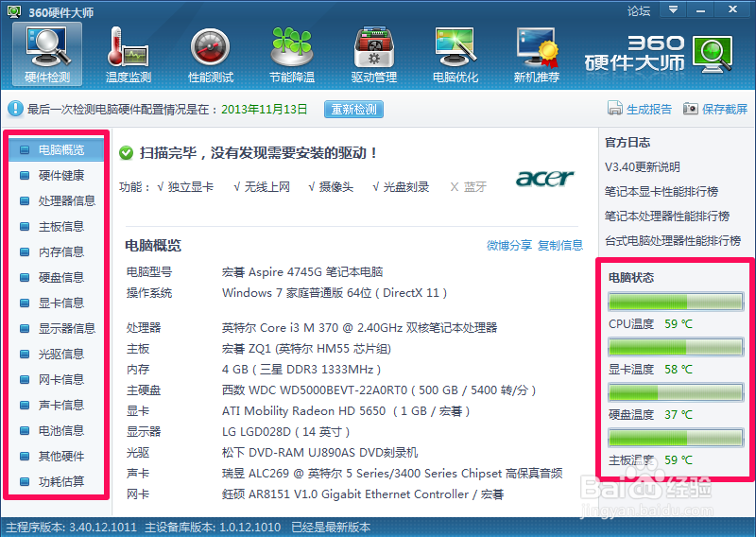The height and width of the screenshot is (537, 756).
Task: Click the acer brand logo
Action: point(545,178)
